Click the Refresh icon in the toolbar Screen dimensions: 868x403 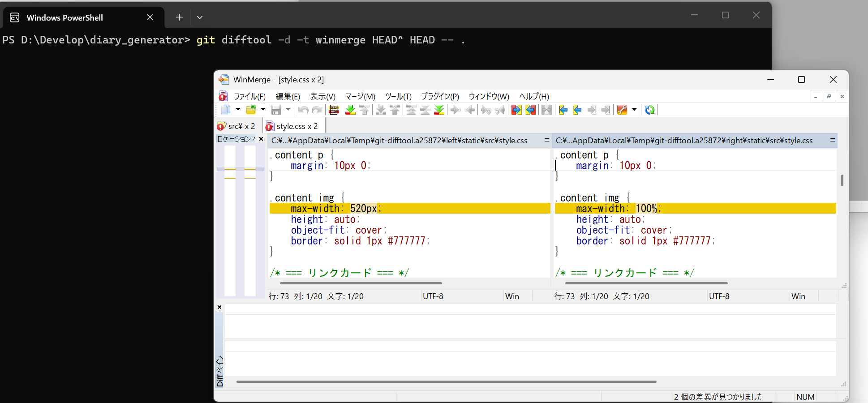pos(649,110)
